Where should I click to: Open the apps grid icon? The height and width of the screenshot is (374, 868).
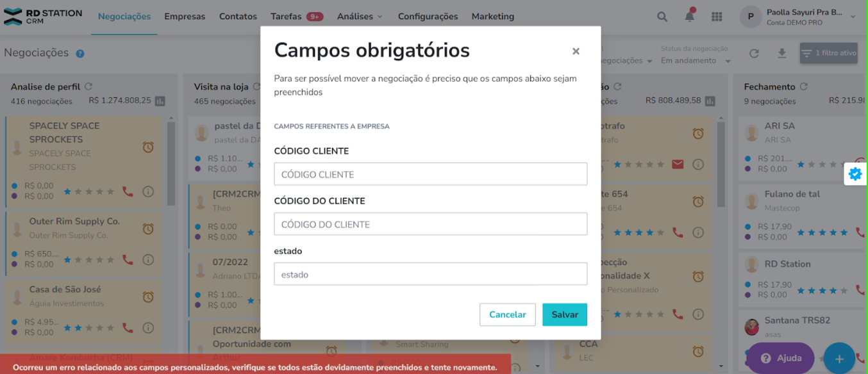(717, 17)
